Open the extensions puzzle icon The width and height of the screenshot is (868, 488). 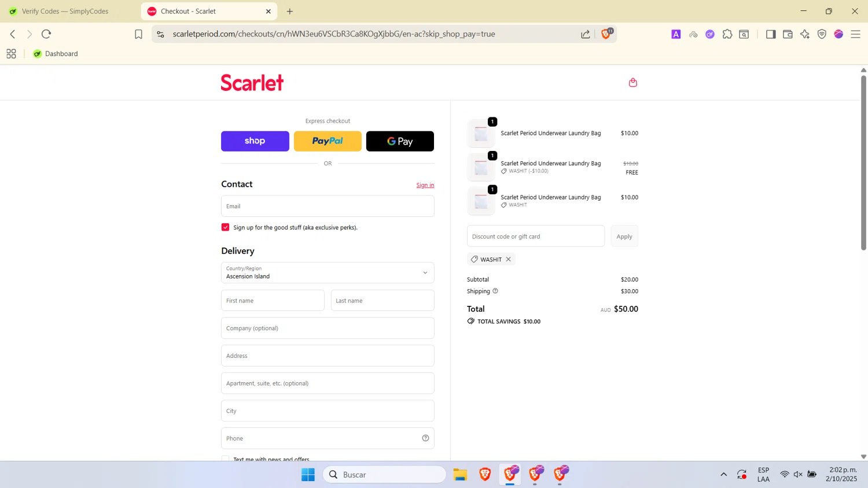pyautogui.click(x=727, y=34)
